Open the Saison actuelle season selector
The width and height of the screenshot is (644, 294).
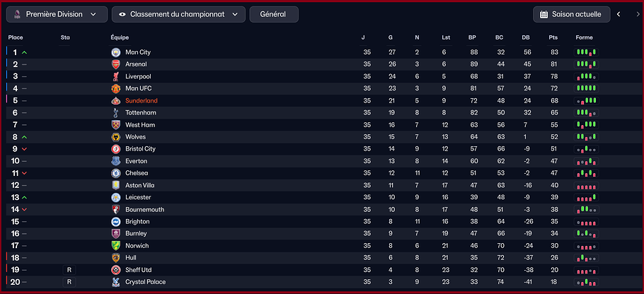tap(572, 14)
